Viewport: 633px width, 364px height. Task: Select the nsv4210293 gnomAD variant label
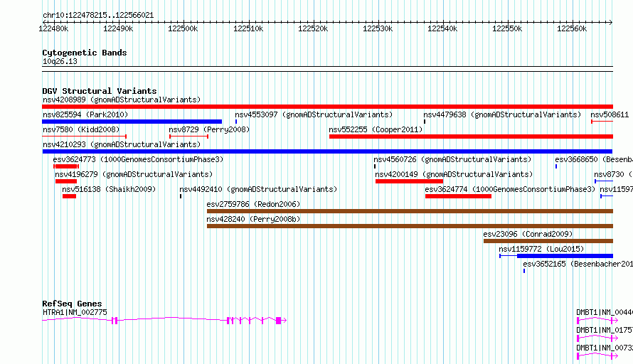tap(122, 144)
